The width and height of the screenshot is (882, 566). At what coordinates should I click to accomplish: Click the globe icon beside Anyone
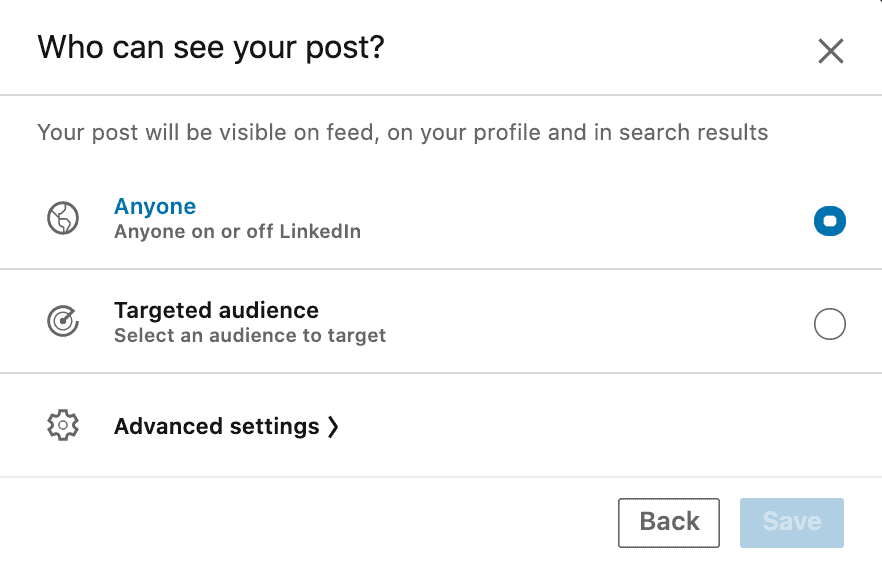pos(63,218)
